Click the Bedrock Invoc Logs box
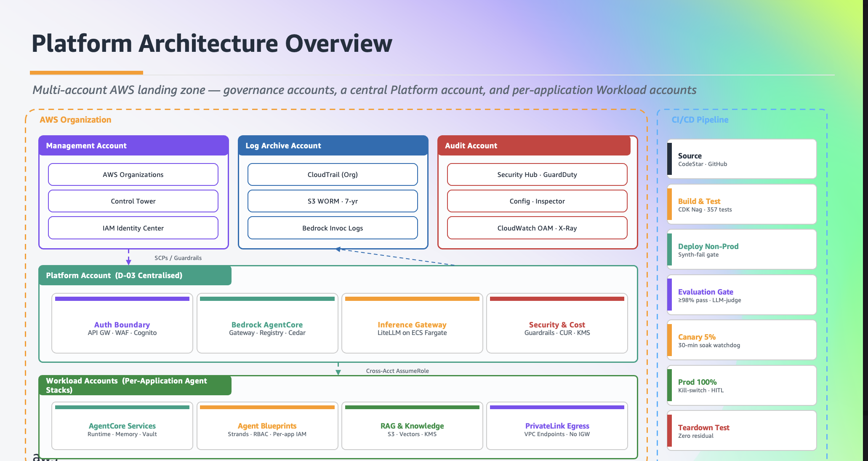Image resolution: width=868 pixels, height=461 pixels. (333, 228)
